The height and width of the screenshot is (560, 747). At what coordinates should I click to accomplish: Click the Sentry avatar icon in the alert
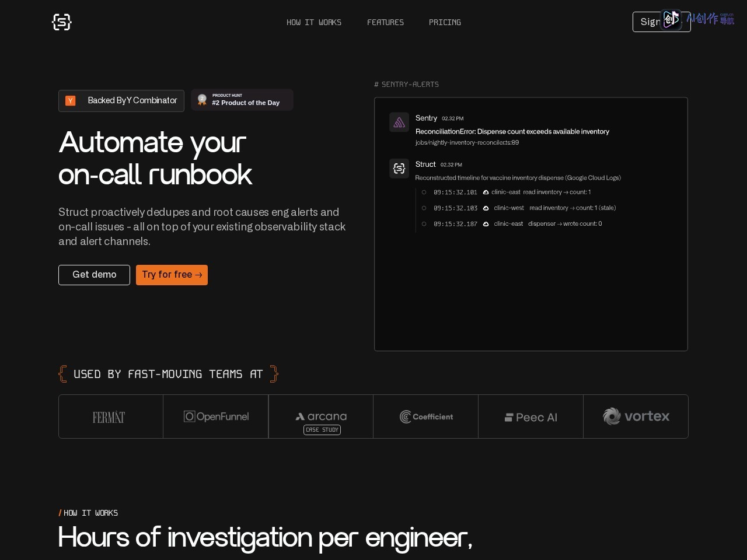tap(399, 123)
